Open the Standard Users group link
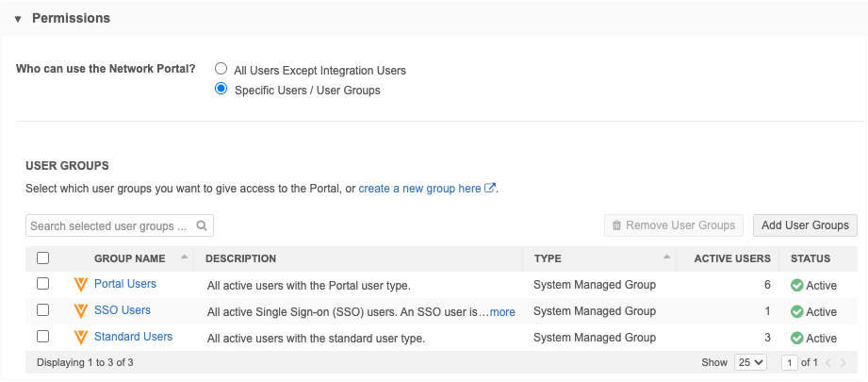The image size is (868, 382). pos(133,337)
